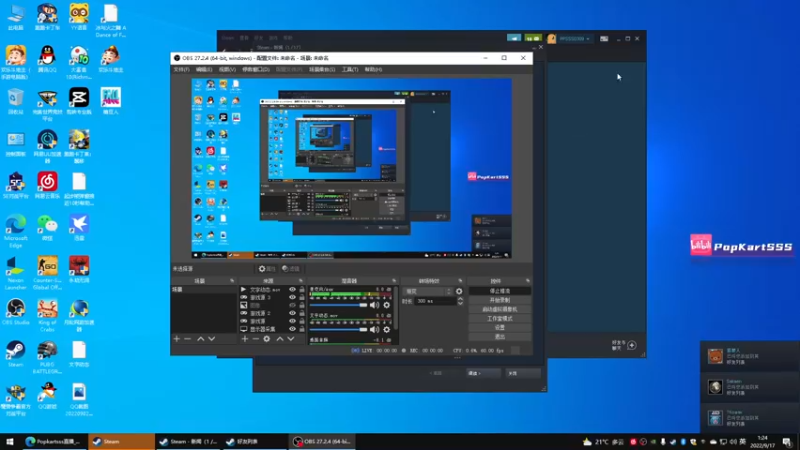This screenshot has height=450, width=800.
Task: Click the transition duration 300 ms field
Action: pyautogui.click(x=435, y=302)
